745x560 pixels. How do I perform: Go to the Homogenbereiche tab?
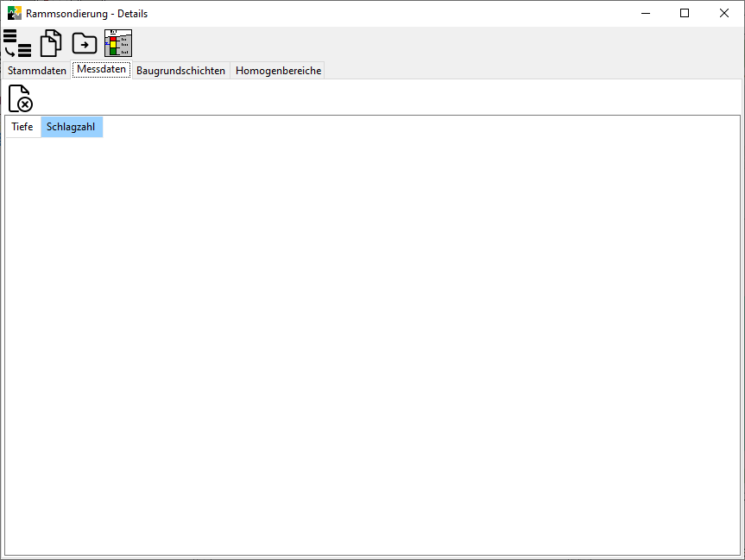tap(278, 71)
